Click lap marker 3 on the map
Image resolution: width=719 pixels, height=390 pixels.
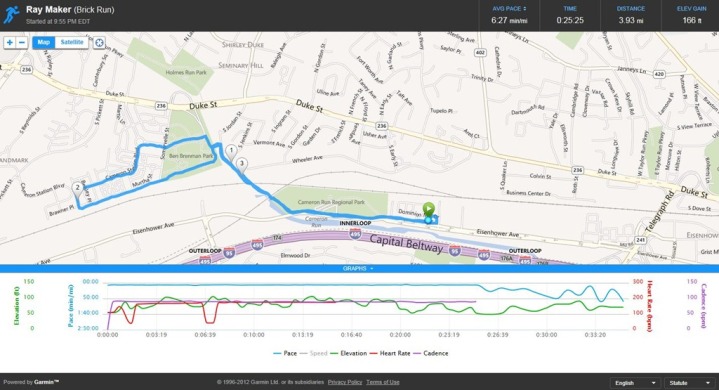(x=241, y=165)
